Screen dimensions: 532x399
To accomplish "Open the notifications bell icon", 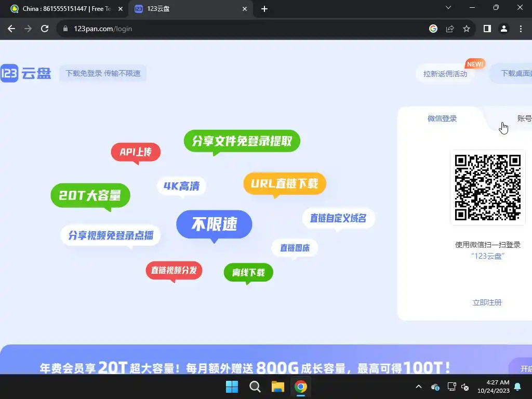I will click(518, 387).
